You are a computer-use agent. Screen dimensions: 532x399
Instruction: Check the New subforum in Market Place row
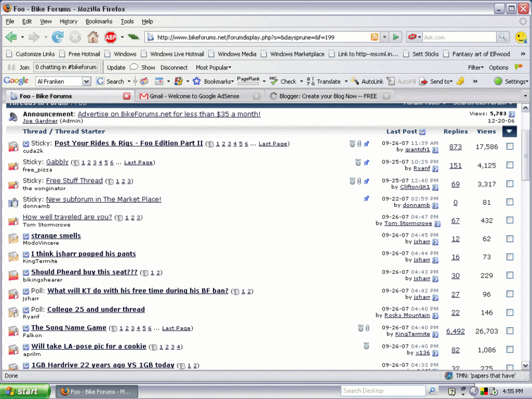click(x=509, y=202)
